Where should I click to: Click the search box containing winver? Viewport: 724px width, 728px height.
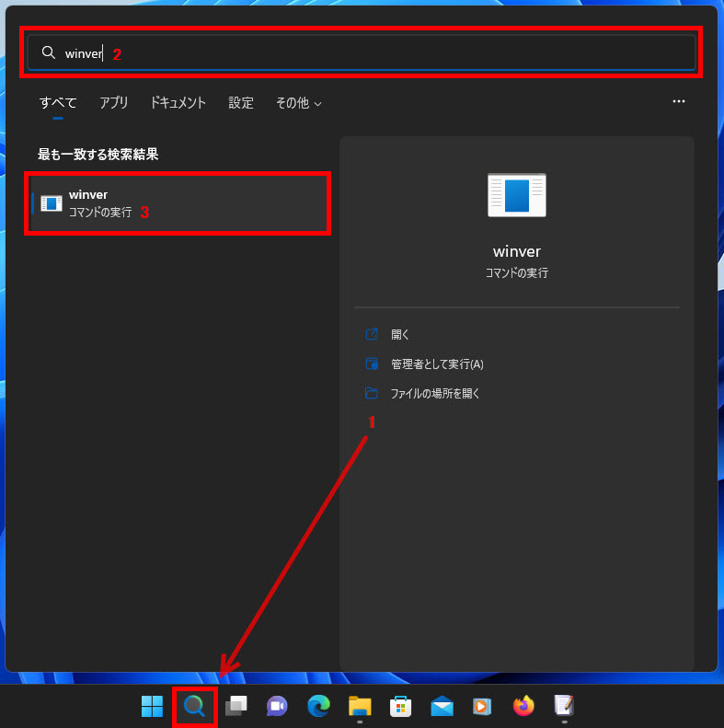tap(368, 53)
